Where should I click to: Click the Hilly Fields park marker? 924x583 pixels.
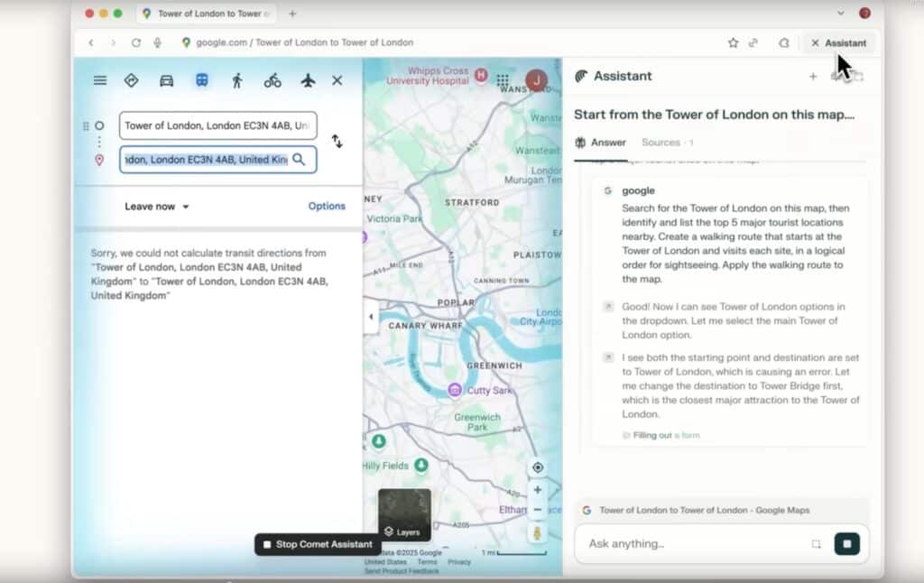420,465
